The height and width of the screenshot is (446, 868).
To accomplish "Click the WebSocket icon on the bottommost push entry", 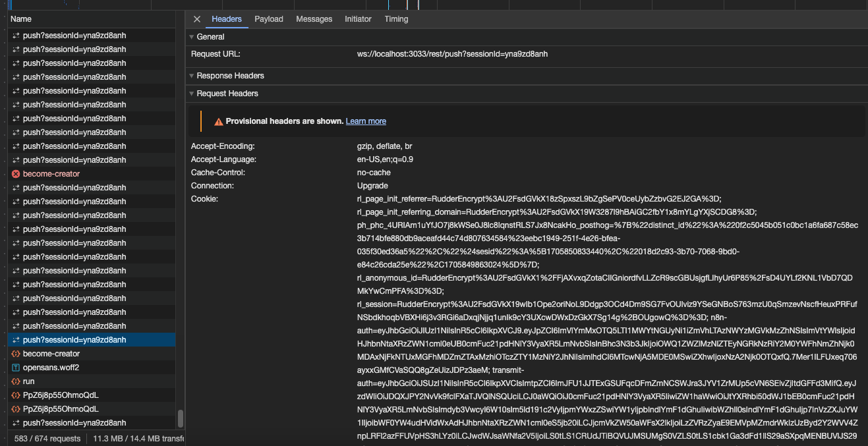I will [14, 422].
